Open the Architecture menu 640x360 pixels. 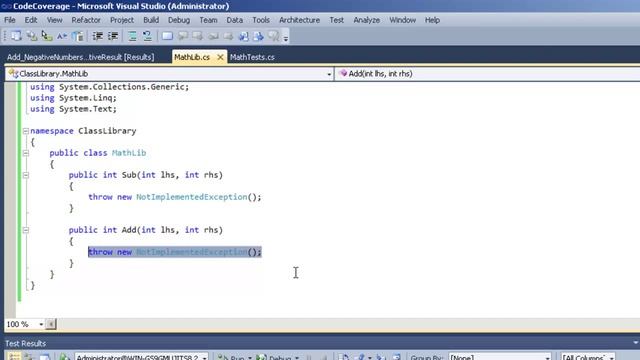click(299, 20)
